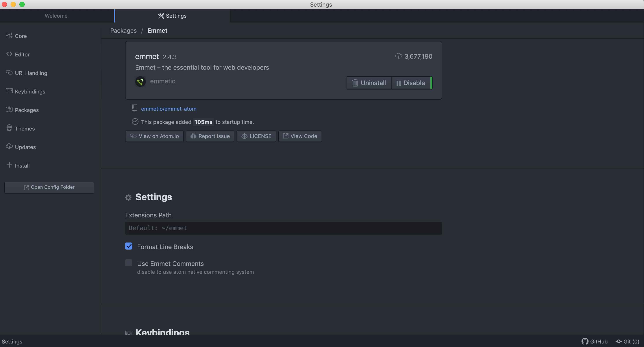Open emmetio/emmet-atom repository link

coord(168,109)
